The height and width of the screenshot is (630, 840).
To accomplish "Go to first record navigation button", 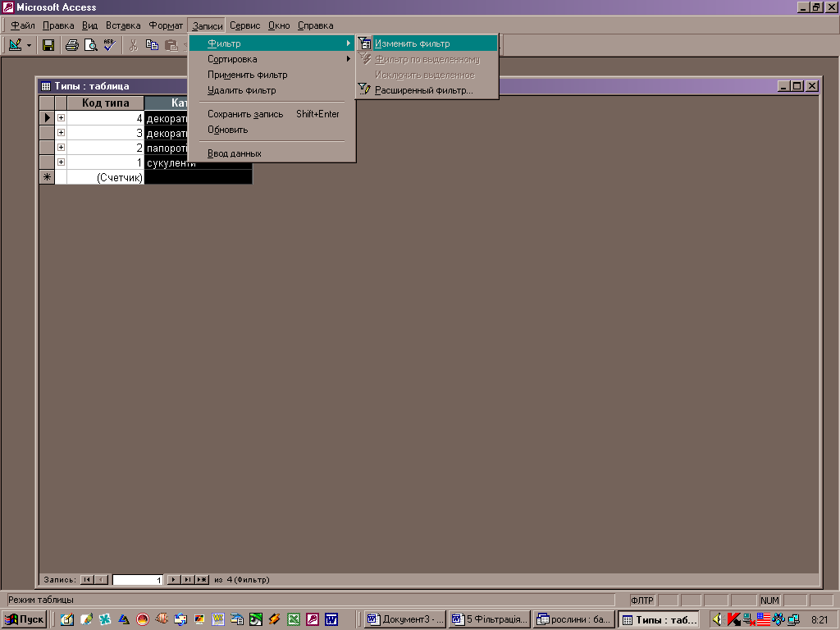I will (x=87, y=580).
